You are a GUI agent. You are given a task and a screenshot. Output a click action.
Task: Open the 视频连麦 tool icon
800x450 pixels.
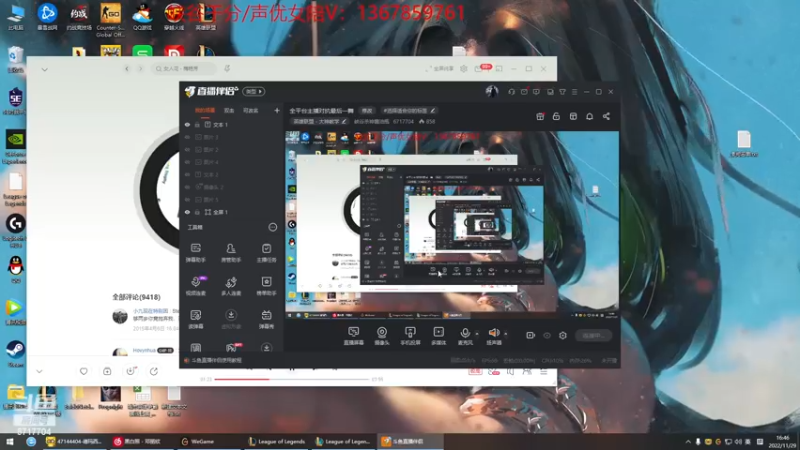[195, 286]
